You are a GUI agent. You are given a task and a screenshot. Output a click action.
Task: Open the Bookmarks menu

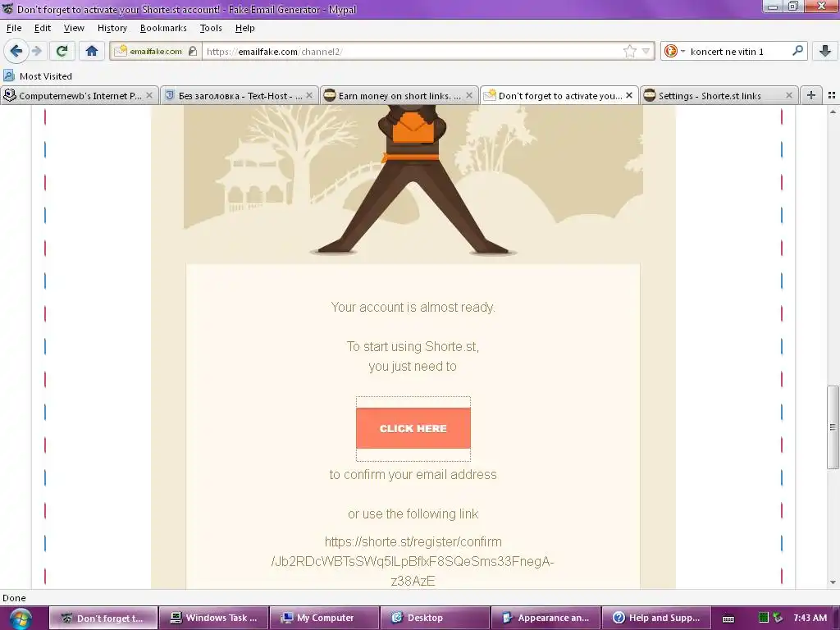coord(163,28)
